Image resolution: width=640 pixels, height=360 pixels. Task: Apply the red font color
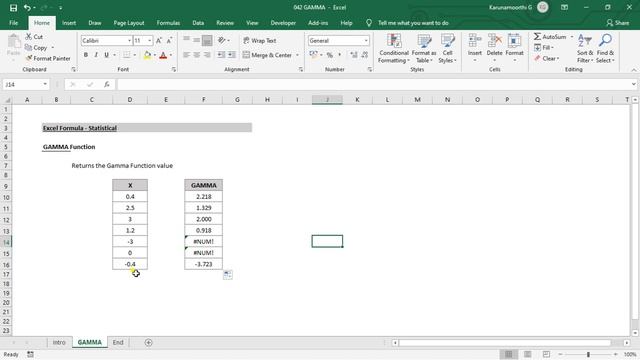coord(163,55)
